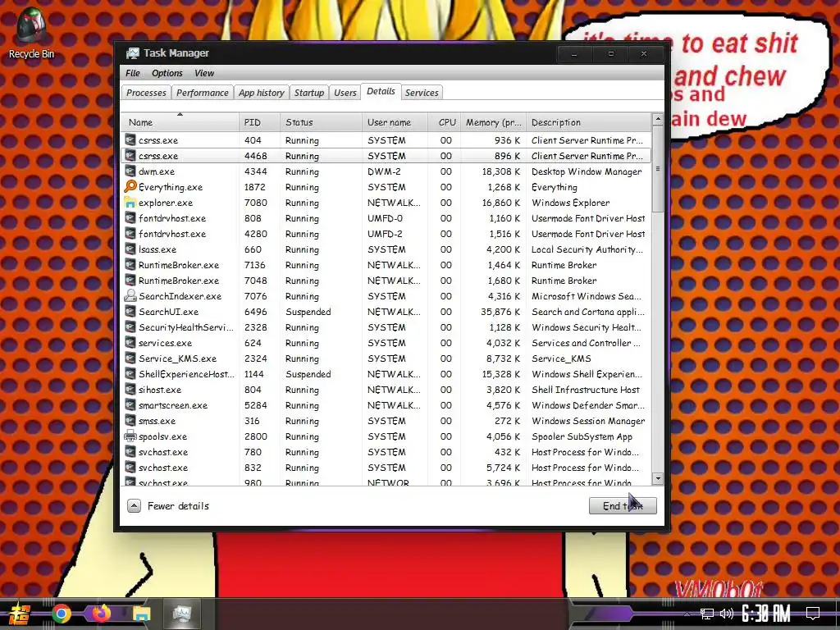Viewport: 840px width, 630px height.
Task: Click the smartscreen.exe process icon
Action: [x=130, y=405]
